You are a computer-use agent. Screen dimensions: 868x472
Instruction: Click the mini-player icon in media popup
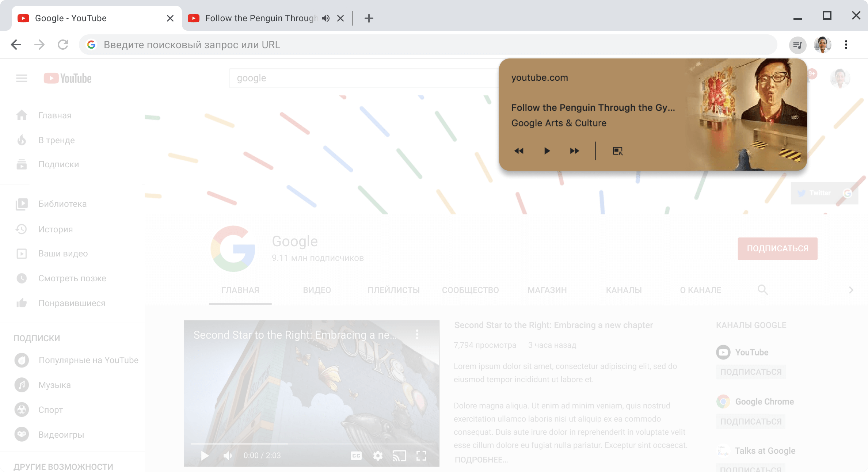[x=618, y=151]
